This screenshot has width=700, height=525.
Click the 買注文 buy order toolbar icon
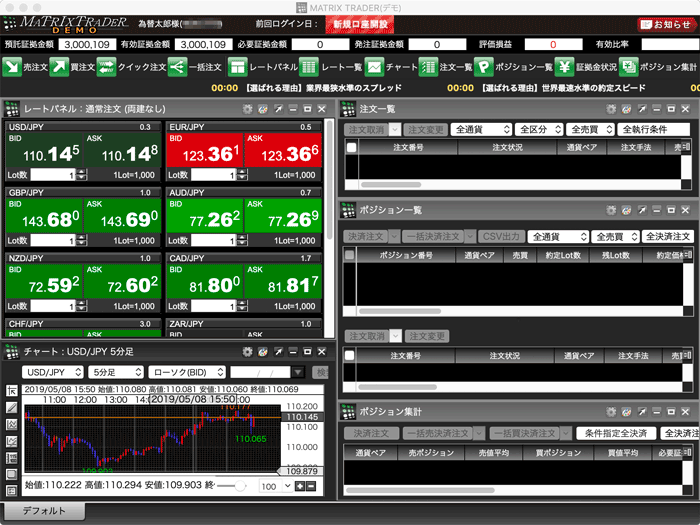pyautogui.click(x=60, y=67)
